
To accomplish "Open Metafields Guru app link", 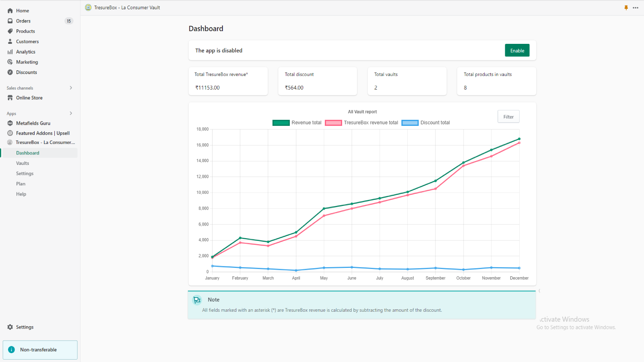I will (x=33, y=123).
